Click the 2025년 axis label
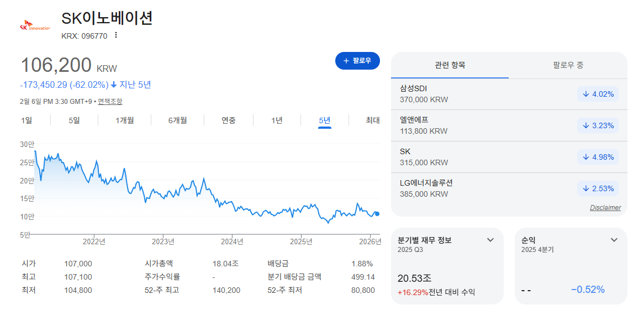Image resolution: width=644 pixels, height=310 pixels. pyautogui.click(x=302, y=241)
